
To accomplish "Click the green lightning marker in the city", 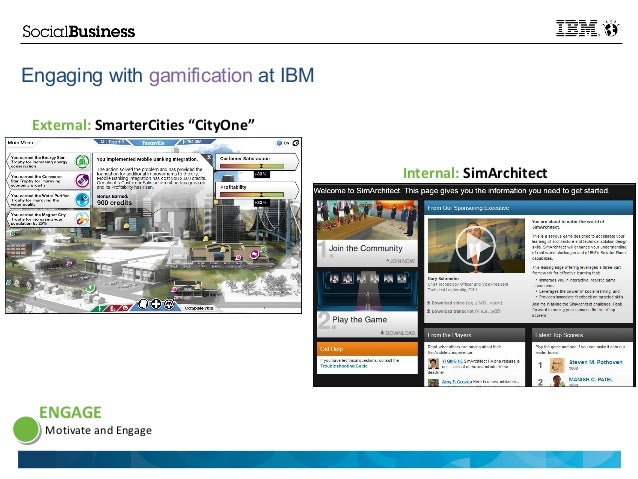I will coord(90,288).
